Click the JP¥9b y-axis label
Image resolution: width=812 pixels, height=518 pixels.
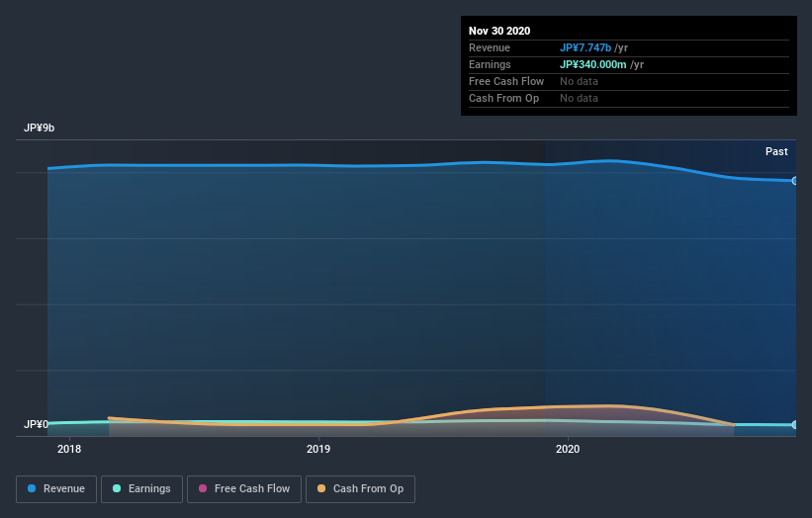[x=39, y=128]
